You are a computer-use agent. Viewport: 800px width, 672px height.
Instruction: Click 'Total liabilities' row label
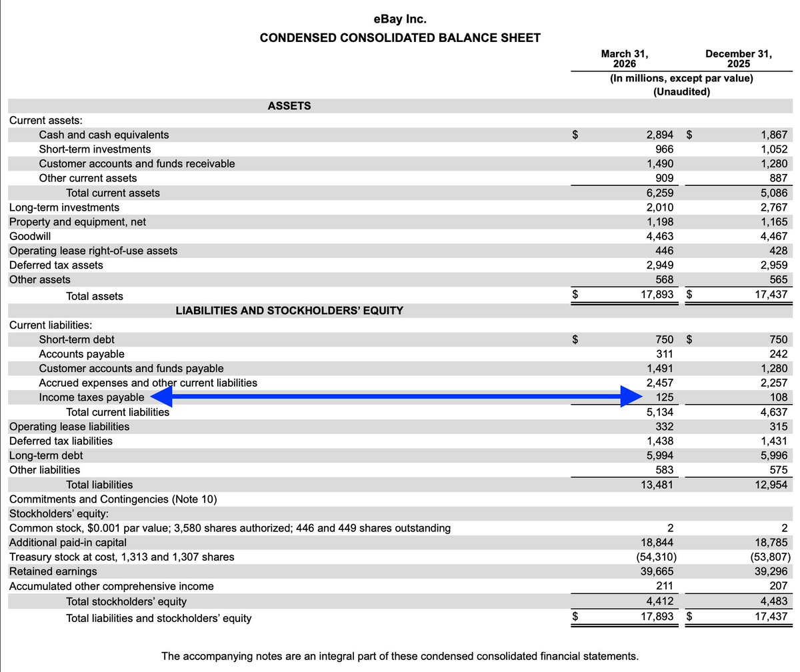click(x=99, y=485)
